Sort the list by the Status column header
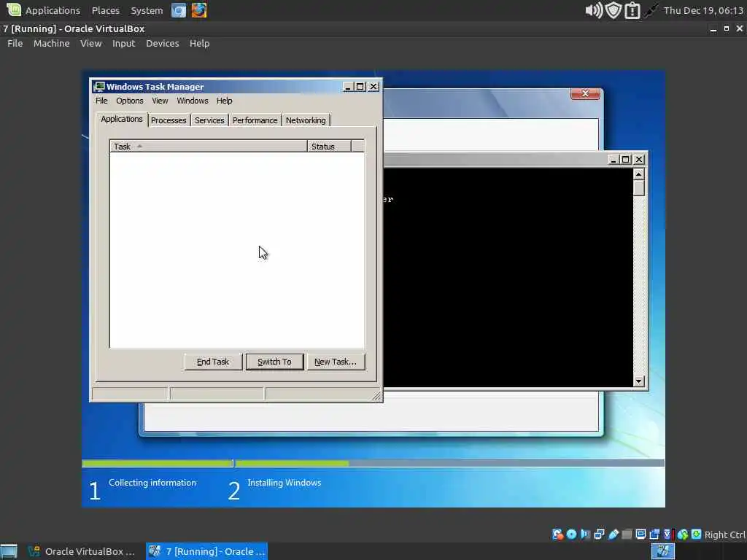747x560 pixels. click(329, 146)
